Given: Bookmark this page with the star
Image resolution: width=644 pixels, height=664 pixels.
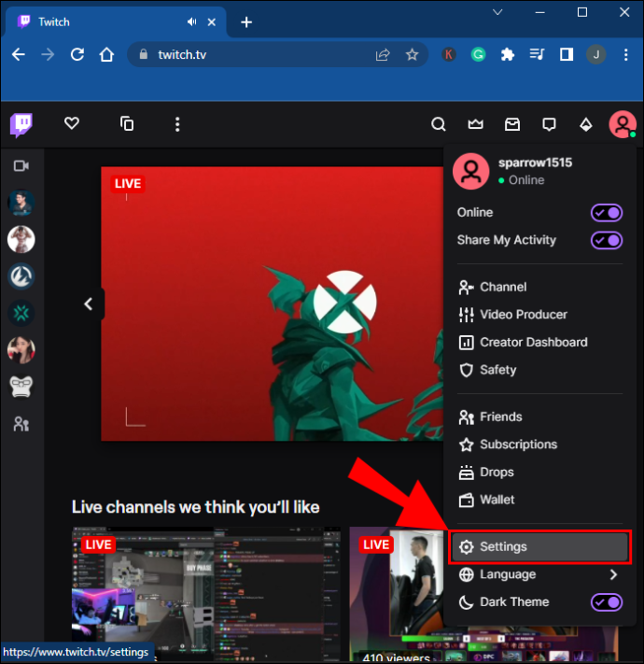Looking at the screenshot, I should [412, 54].
